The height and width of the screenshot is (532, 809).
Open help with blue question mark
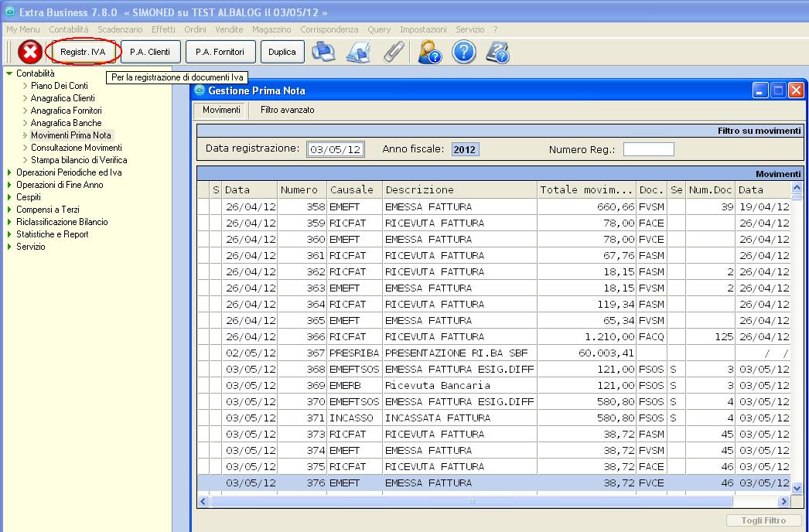(463, 53)
